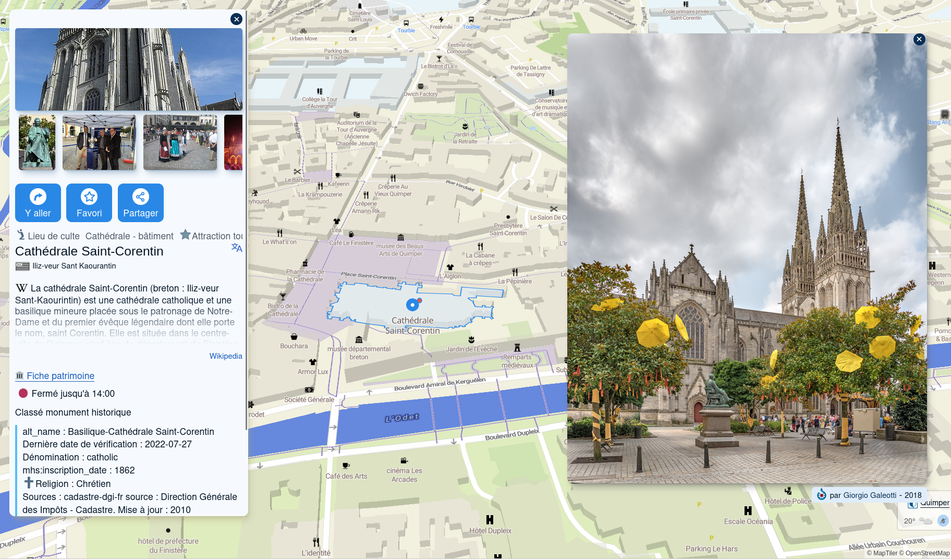The width and height of the screenshot is (951, 560).
Task: Open the Wikipedia link
Action: pyautogui.click(x=226, y=356)
